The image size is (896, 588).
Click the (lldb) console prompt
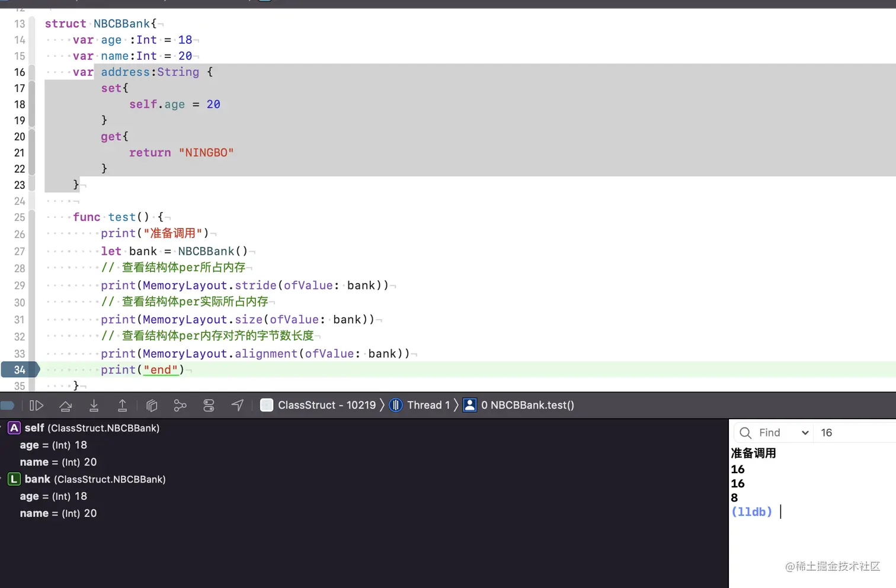(x=752, y=512)
